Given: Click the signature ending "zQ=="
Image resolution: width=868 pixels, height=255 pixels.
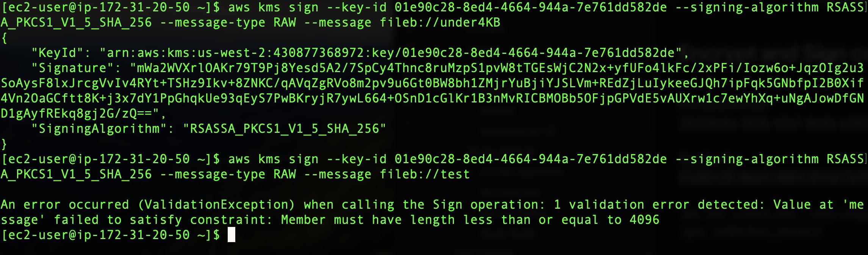Looking at the screenshot, I should click(133, 113).
